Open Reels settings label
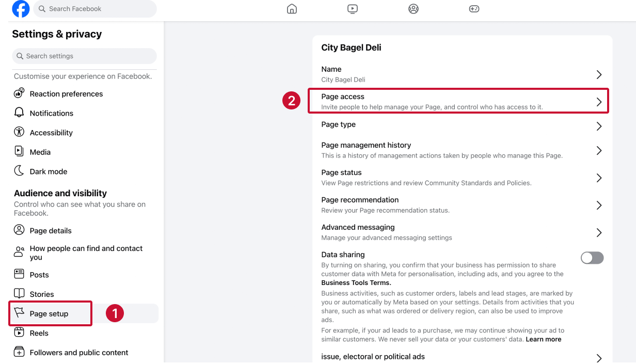 [x=39, y=333]
